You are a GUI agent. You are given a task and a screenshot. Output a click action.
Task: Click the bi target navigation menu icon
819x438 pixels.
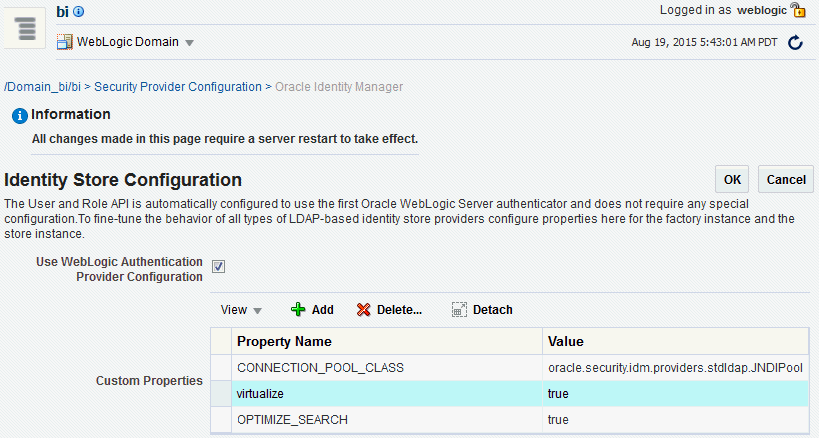tap(26, 27)
